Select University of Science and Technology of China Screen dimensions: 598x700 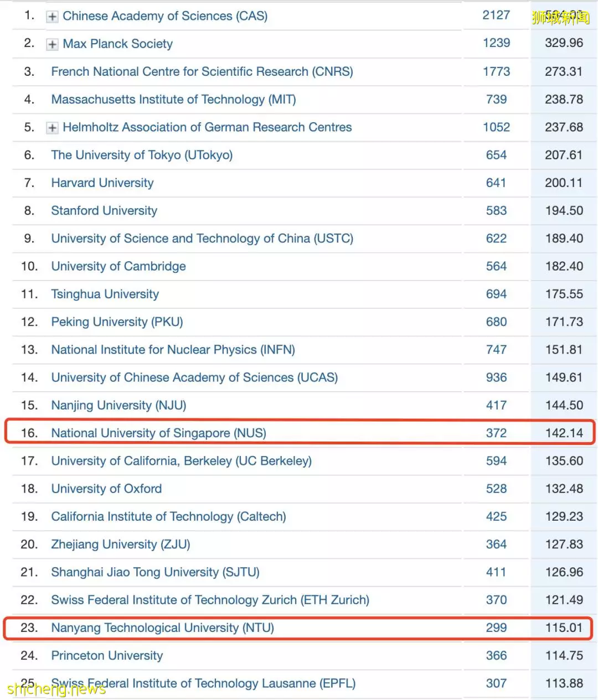click(x=202, y=238)
